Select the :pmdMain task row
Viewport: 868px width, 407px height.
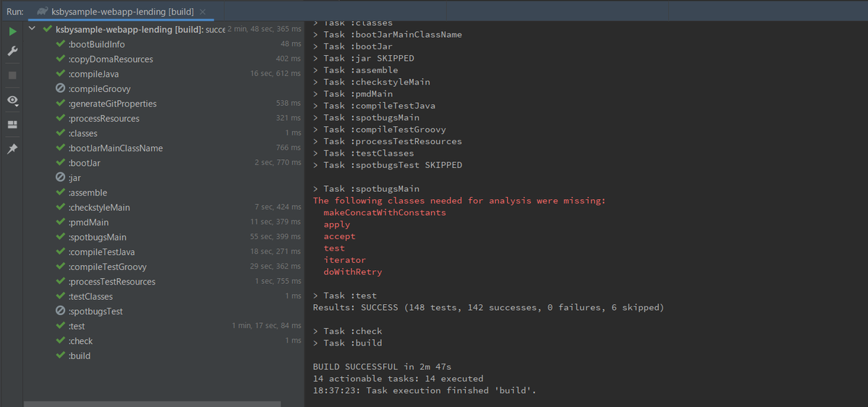[163, 222]
